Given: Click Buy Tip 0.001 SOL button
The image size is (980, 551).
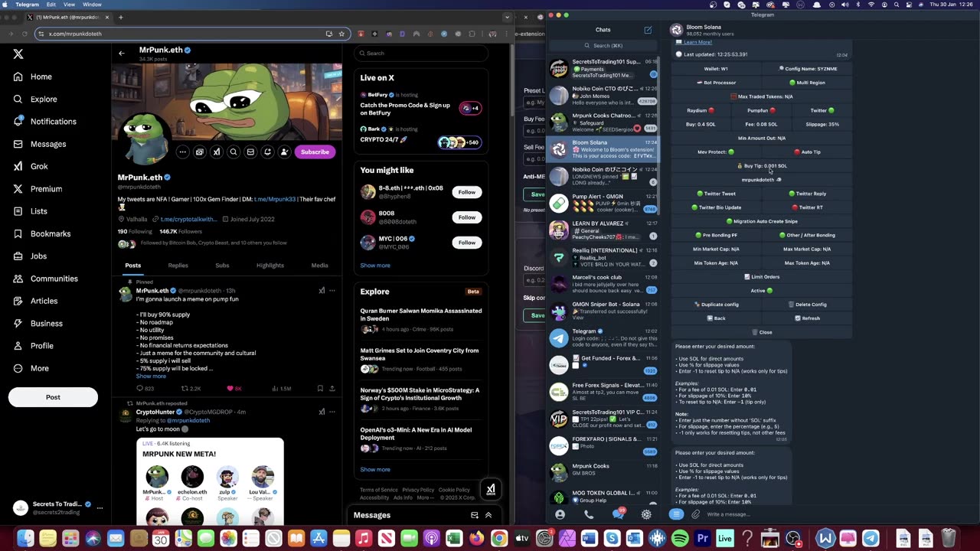Looking at the screenshot, I should click(762, 166).
